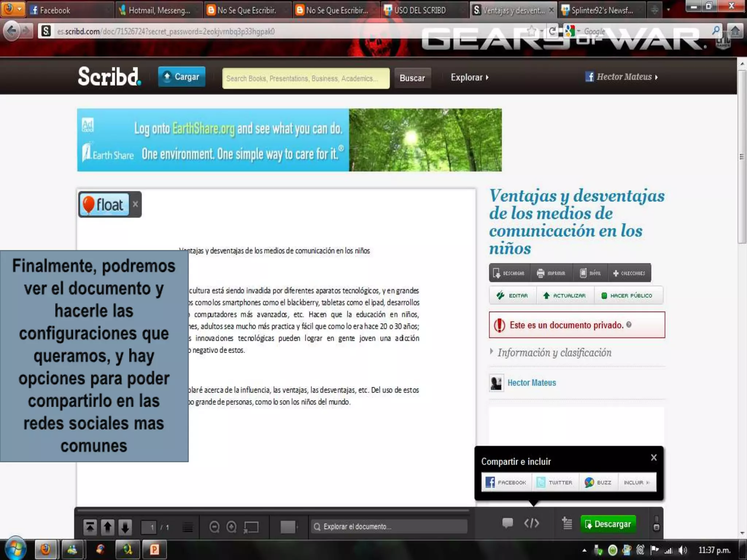The width and height of the screenshot is (747, 560).
Task: Close the Compartir e incluir popup
Action: (x=654, y=457)
